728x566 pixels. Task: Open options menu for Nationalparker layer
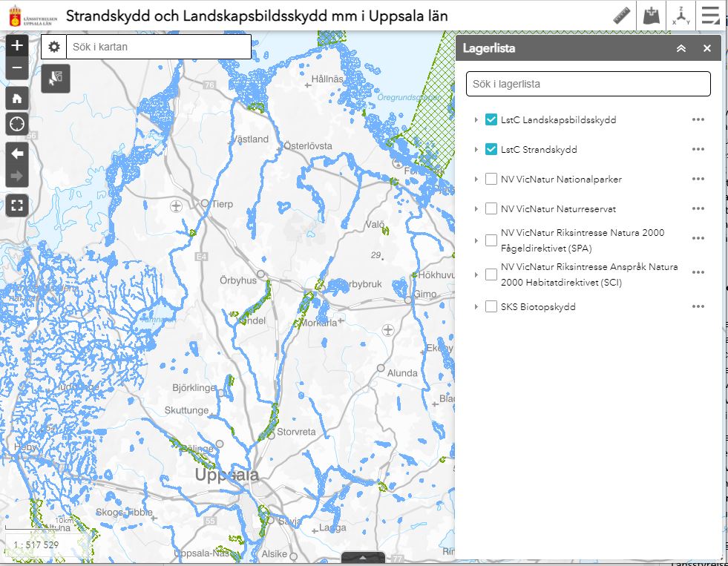click(x=698, y=179)
